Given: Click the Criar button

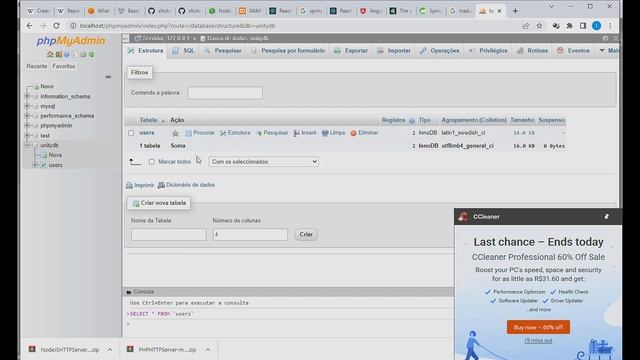Looking at the screenshot, I should pos(306,234).
